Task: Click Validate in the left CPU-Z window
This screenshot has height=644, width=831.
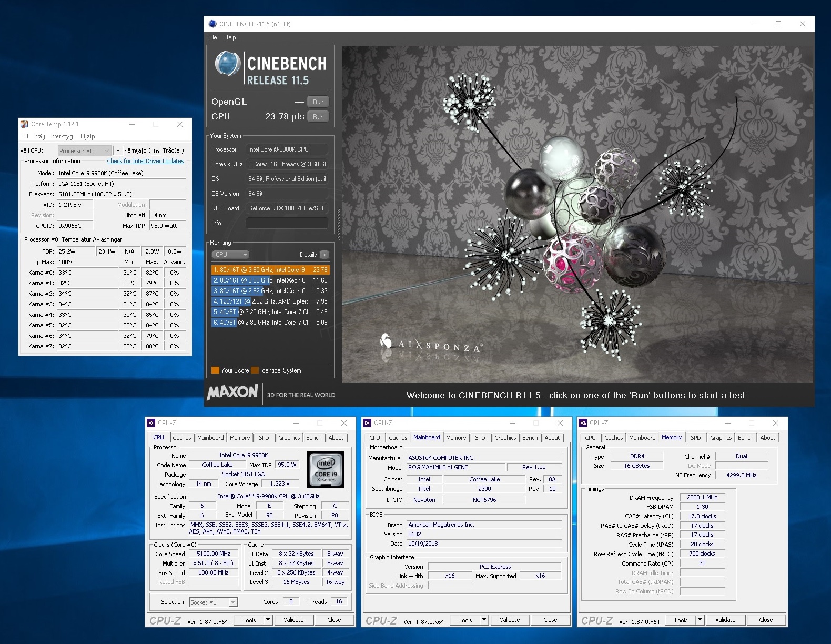Action: click(x=293, y=620)
